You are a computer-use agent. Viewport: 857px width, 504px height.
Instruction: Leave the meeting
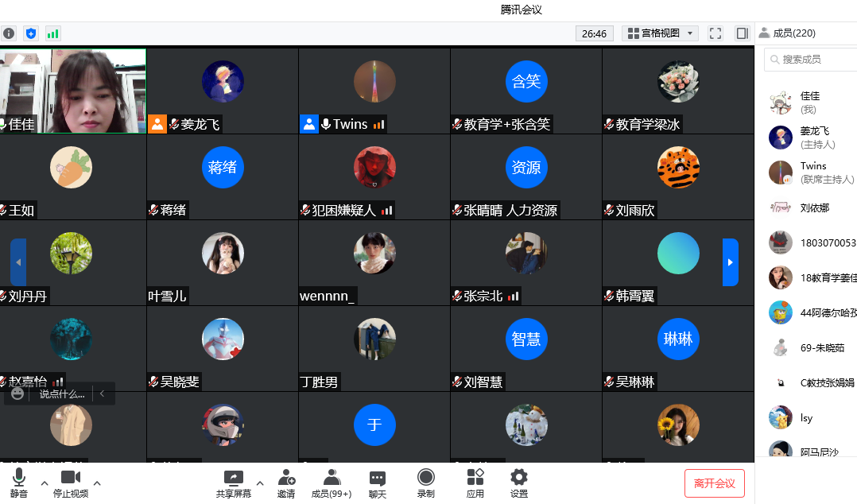coord(715,483)
